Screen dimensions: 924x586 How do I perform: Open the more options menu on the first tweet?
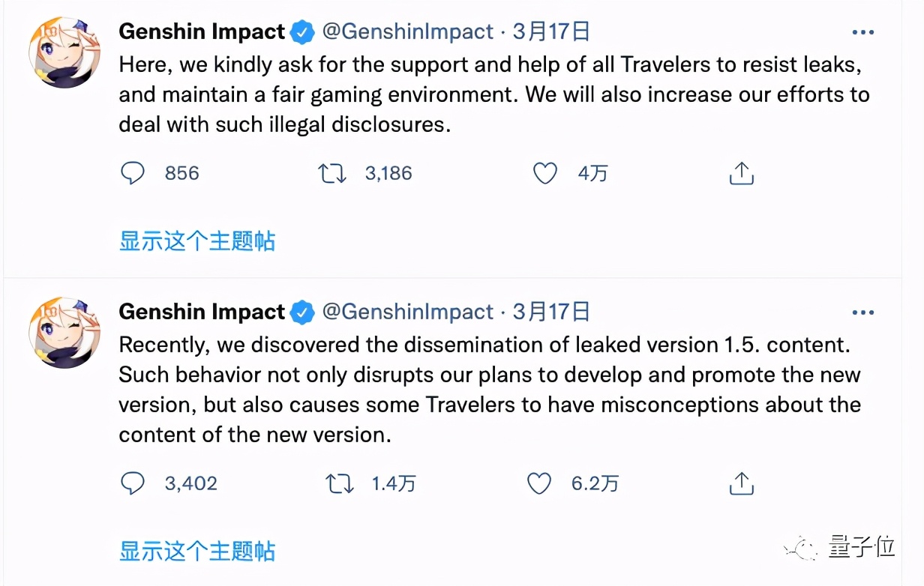863,31
